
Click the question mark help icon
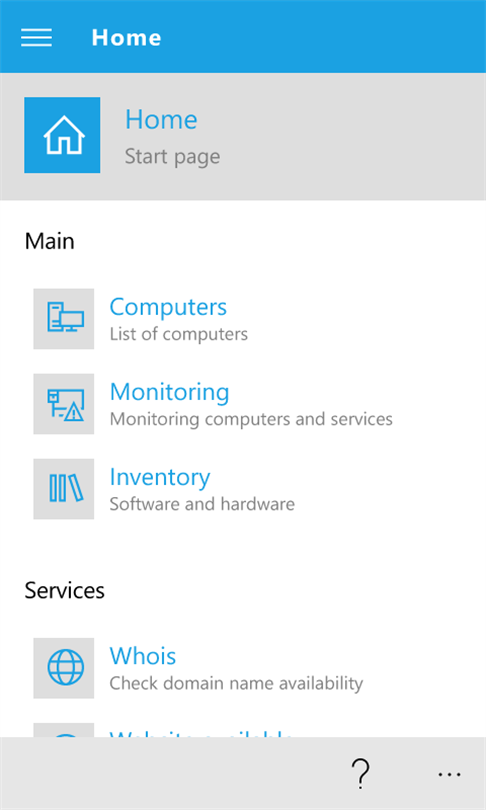(360, 773)
